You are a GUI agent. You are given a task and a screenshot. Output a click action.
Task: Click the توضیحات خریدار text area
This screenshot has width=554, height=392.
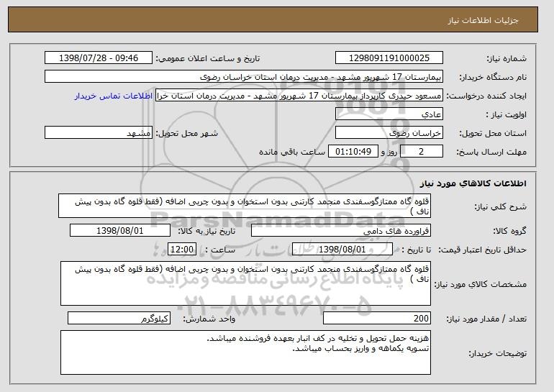(x=245, y=352)
